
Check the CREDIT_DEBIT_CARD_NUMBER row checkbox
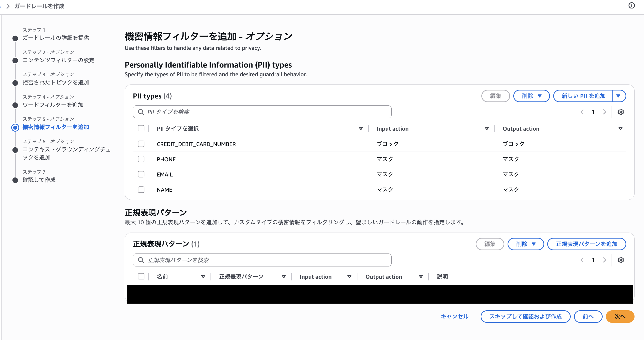[x=141, y=144]
